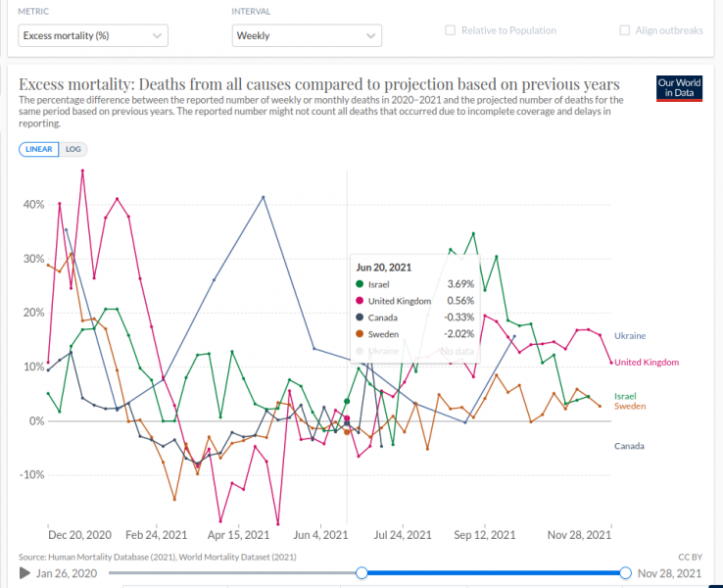This screenshot has height=588, width=723.
Task: Switch the chart scale to LOG
Action: [73, 150]
